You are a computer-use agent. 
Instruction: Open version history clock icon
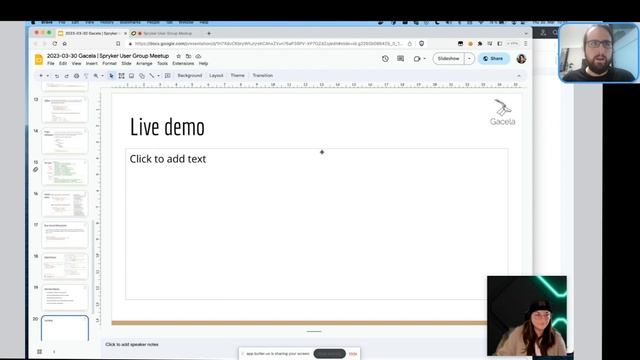[x=385, y=59]
